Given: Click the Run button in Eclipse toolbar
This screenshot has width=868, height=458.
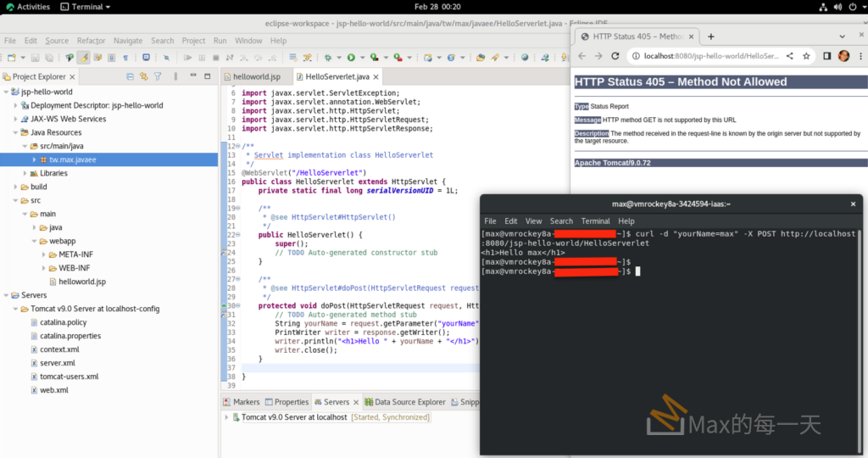Looking at the screenshot, I should [350, 58].
